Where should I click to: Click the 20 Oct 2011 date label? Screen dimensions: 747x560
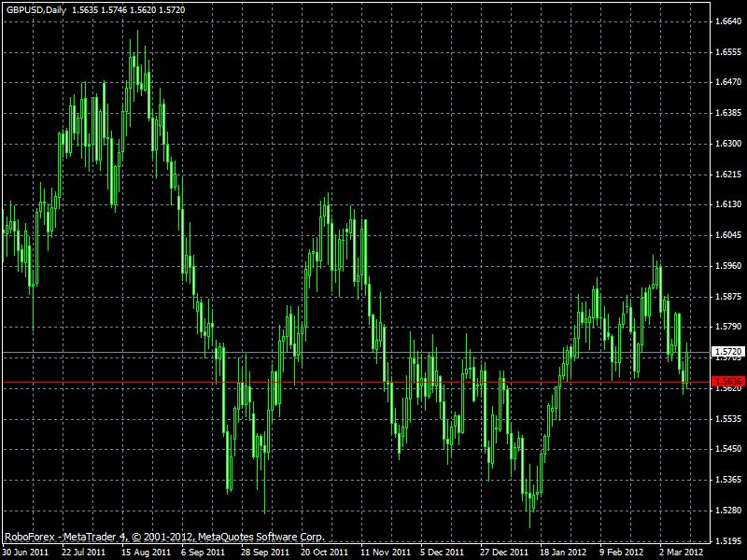click(324, 553)
